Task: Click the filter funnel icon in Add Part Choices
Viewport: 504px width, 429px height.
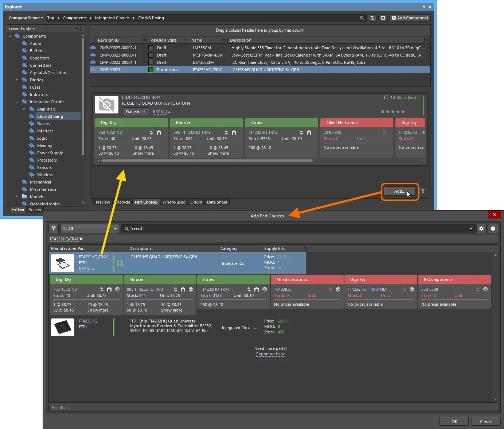Action: click(x=54, y=228)
